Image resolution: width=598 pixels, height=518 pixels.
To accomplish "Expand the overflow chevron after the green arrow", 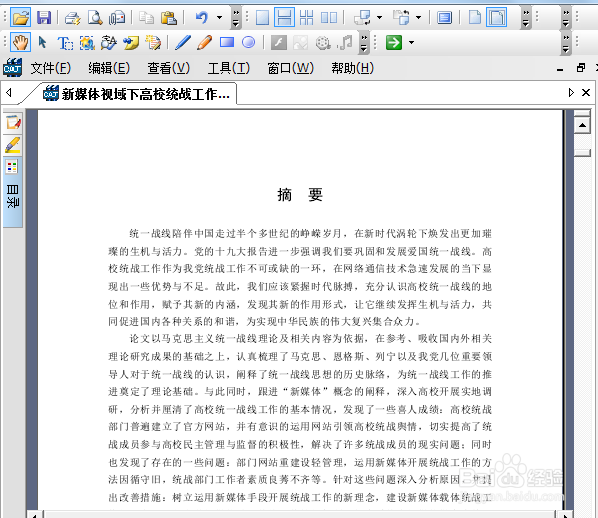I will pos(566,43).
